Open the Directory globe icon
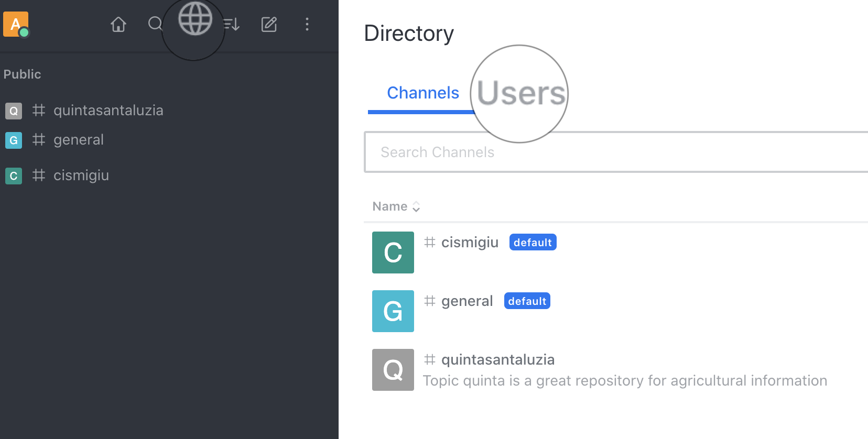Viewport: 868px width, 439px height. [195, 19]
